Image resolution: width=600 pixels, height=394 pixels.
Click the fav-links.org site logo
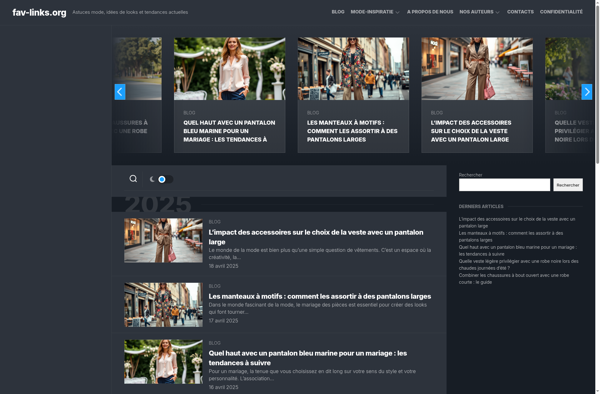pyautogui.click(x=39, y=13)
